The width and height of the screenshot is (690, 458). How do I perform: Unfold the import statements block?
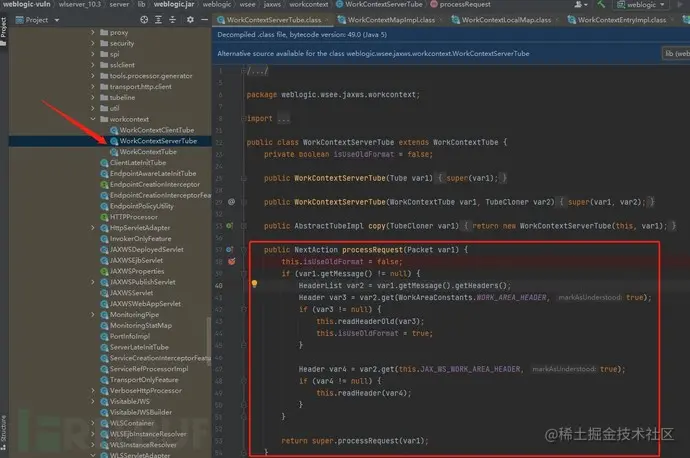click(x=284, y=119)
